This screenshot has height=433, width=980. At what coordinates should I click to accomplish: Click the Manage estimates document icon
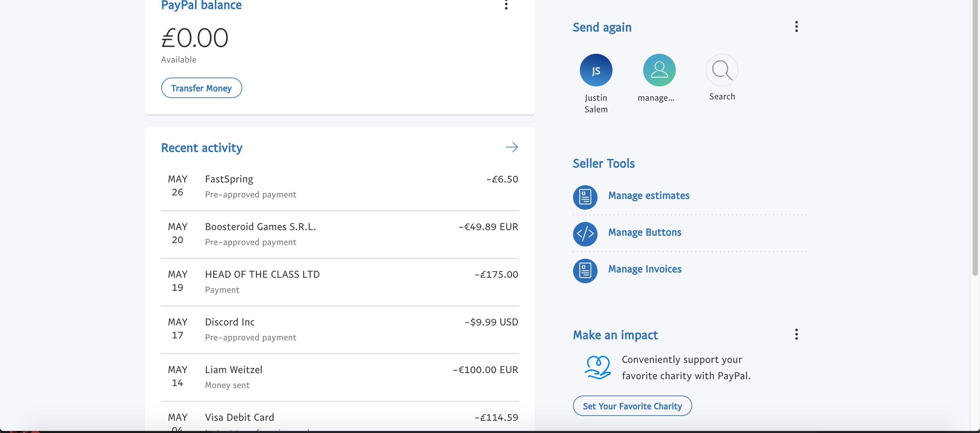pyautogui.click(x=585, y=197)
